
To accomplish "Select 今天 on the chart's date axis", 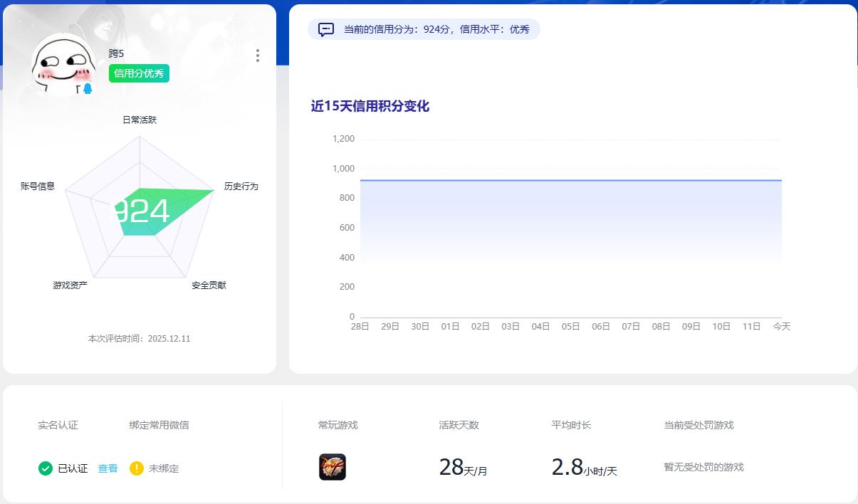I will click(780, 326).
